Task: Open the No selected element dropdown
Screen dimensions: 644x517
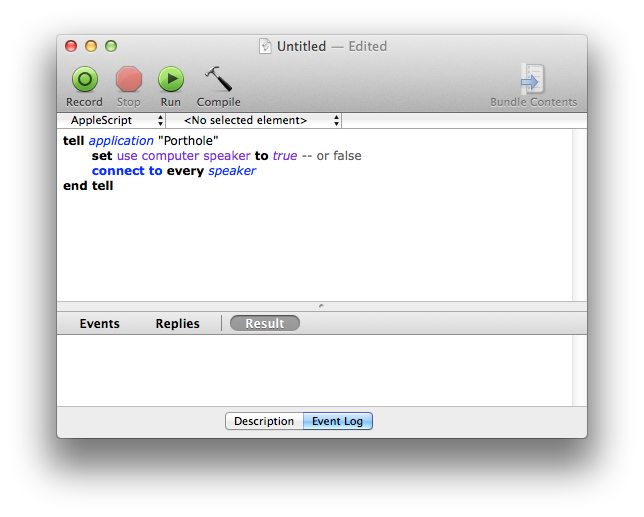Action: 254,120
